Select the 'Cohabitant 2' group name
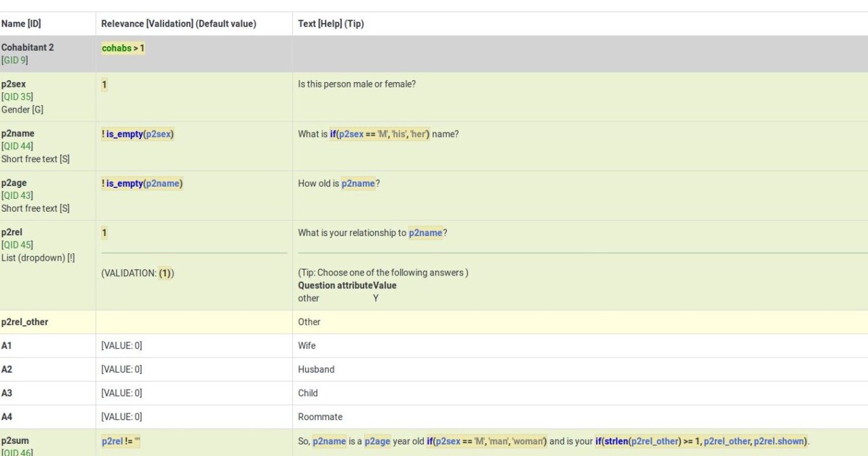The height and width of the screenshot is (456, 868). [28, 47]
